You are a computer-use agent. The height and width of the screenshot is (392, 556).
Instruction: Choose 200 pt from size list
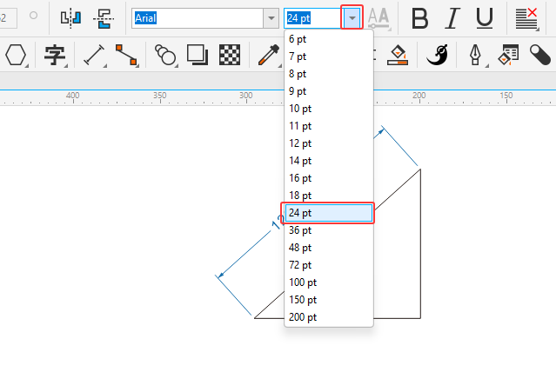329,317
